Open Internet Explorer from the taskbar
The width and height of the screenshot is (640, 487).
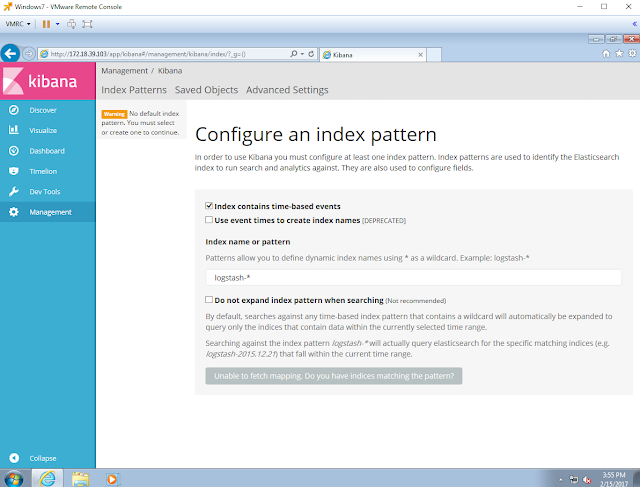pos(47,478)
